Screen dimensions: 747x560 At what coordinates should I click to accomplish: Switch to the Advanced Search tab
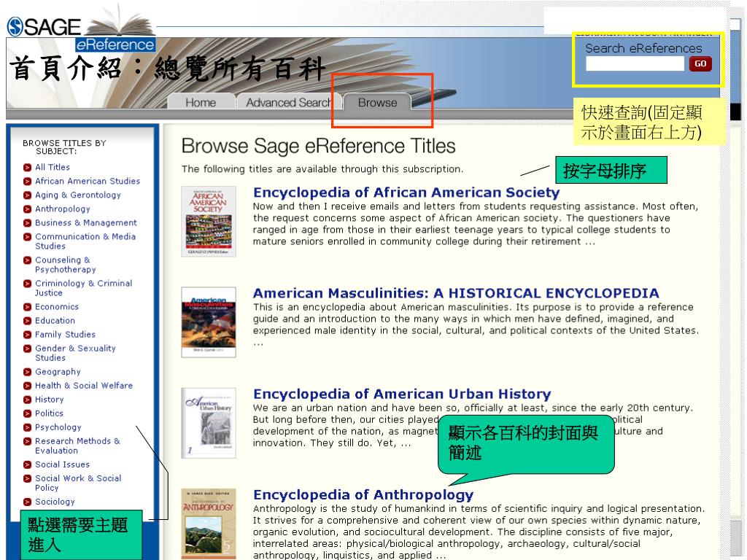[288, 102]
